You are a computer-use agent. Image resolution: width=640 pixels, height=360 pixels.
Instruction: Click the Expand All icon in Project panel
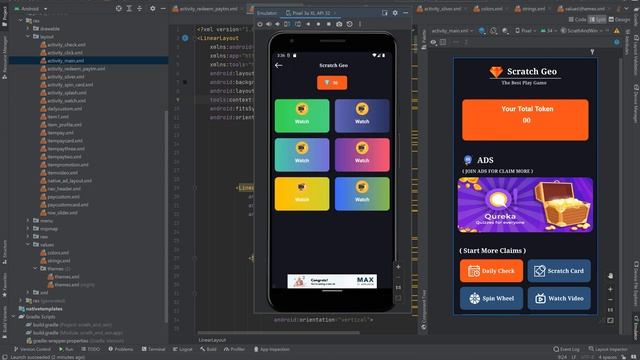tap(129, 8)
